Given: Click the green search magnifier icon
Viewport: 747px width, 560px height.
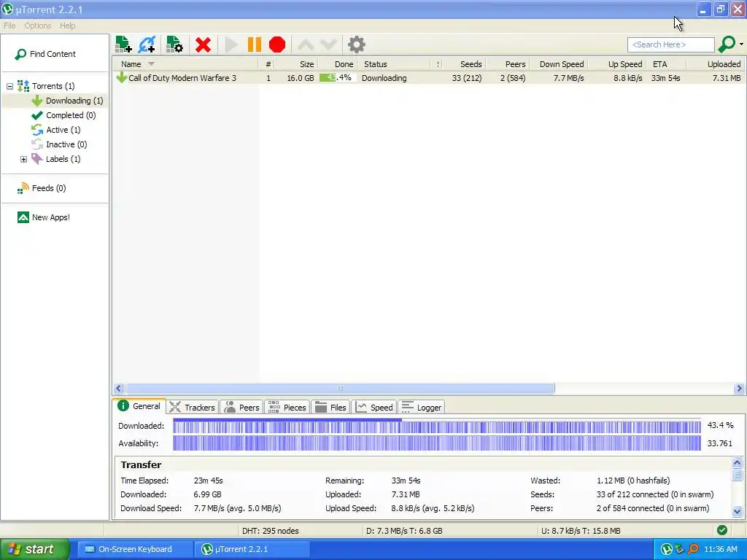Looking at the screenshot, I should (727, 44).
